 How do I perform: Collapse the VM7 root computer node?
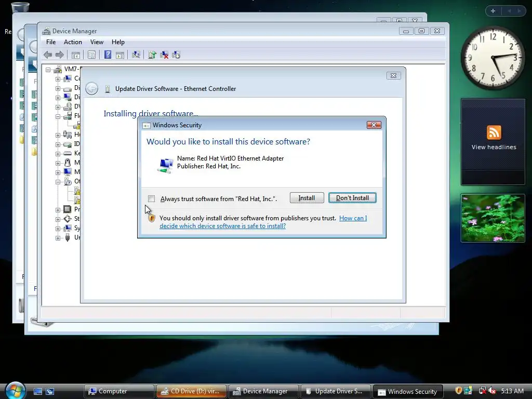coord(48,70)
